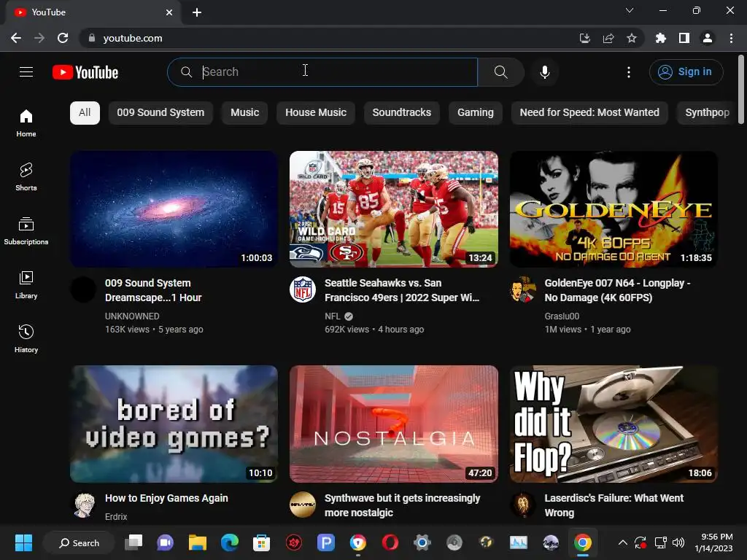Image resolution: width=747 pixels, height=560 pixels.
Task: Open a new browser tab
Action: click(197, 12)
